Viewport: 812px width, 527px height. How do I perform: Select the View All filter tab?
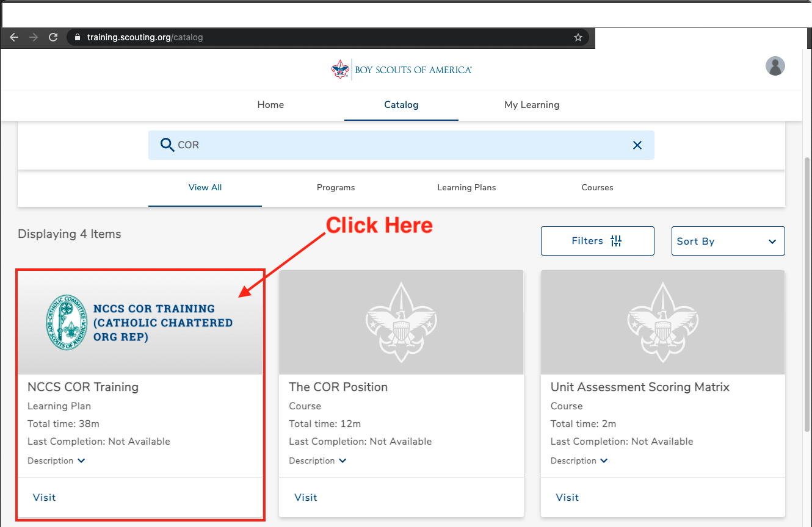point(205,188)
